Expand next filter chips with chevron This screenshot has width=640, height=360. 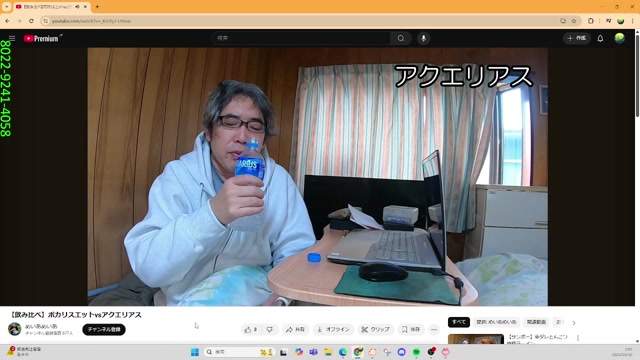pyautogui.click(x=574, y=322)
